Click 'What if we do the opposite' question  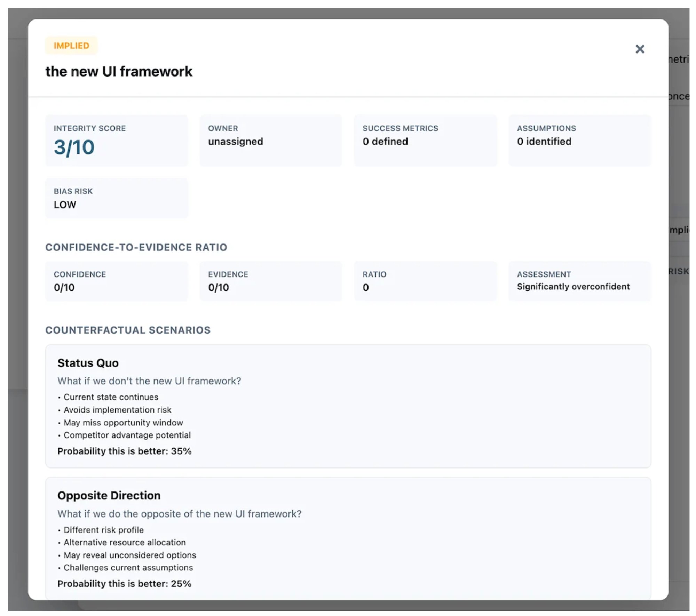(x=179, y=514)
